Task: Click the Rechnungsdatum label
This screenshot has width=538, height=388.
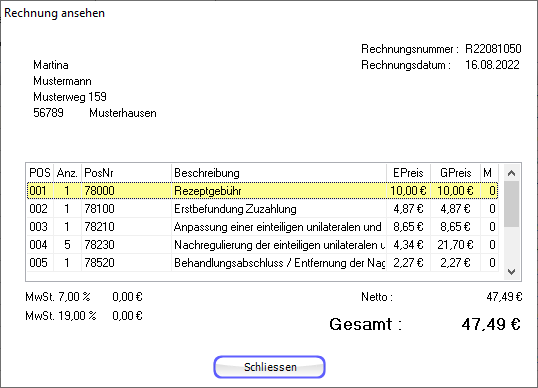Action: point(406,65)
